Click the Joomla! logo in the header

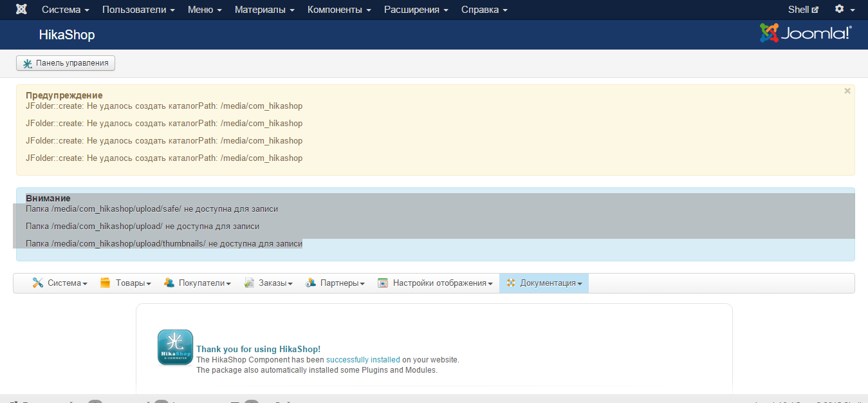tap(806, 33)
